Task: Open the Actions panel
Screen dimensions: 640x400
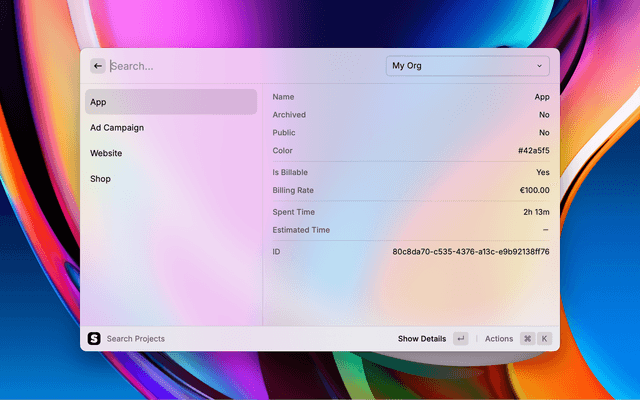Action: coord(498,339)
